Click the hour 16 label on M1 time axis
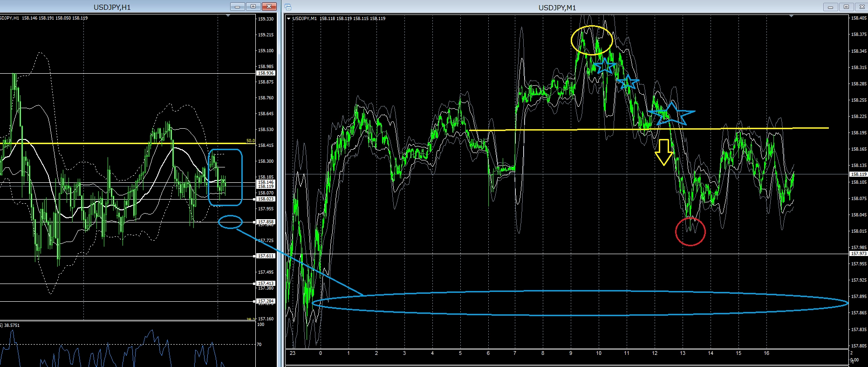Screen dimensions: 868x367 coord(766,353)
